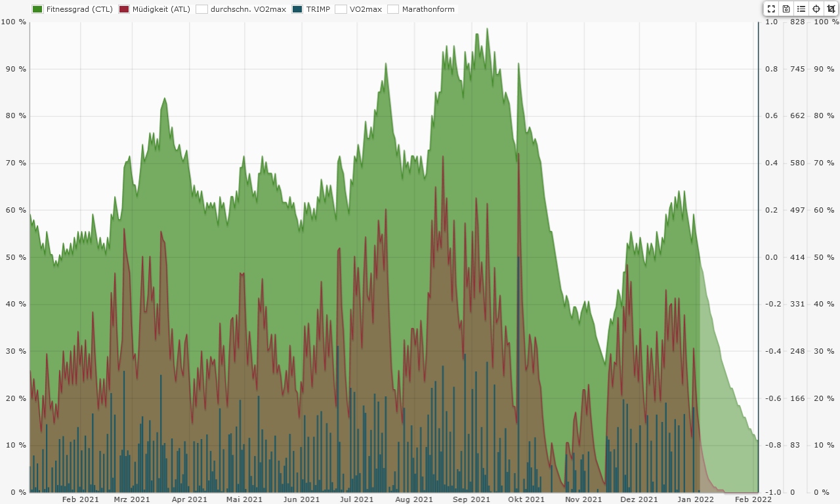Hide the TRIMP series via blue swatch

tap(298, 9)
